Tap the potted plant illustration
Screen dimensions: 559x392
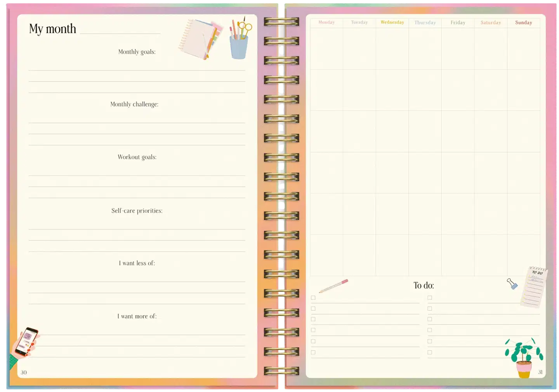[524, 357]
